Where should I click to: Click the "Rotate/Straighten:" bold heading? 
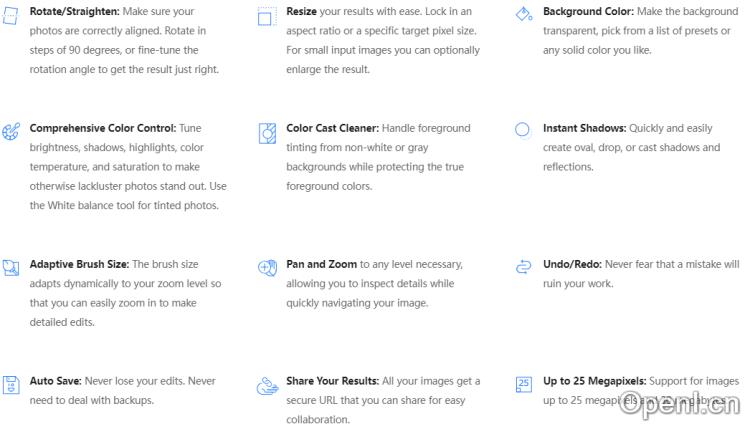(75, 12)
